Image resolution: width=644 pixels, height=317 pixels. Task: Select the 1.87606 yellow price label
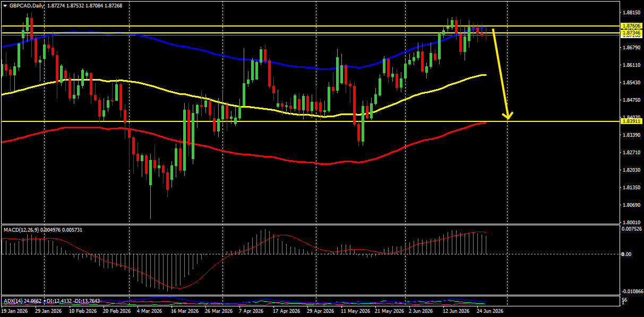[x=632, y=26]
